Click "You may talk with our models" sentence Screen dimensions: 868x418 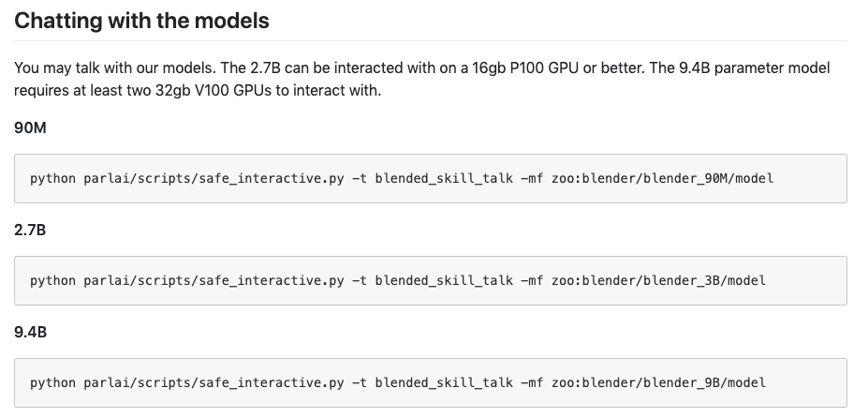pos(110,68)
